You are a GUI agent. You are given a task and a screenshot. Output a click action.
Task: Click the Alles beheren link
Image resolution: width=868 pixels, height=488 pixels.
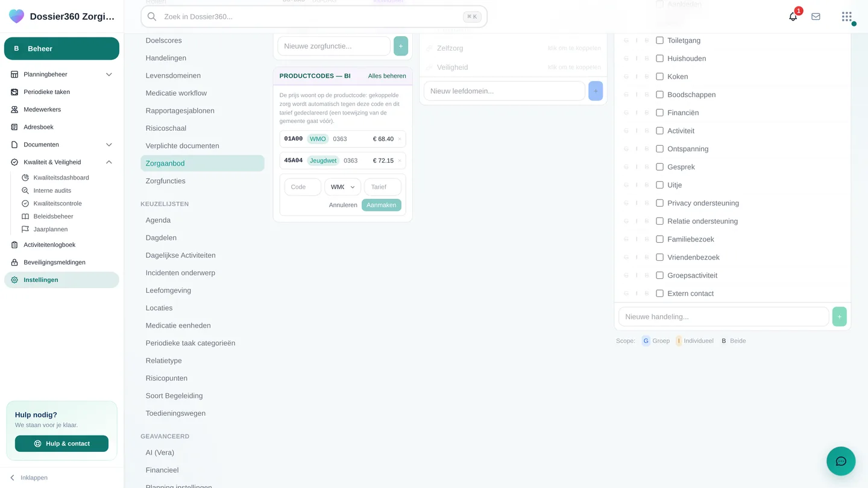387,76
